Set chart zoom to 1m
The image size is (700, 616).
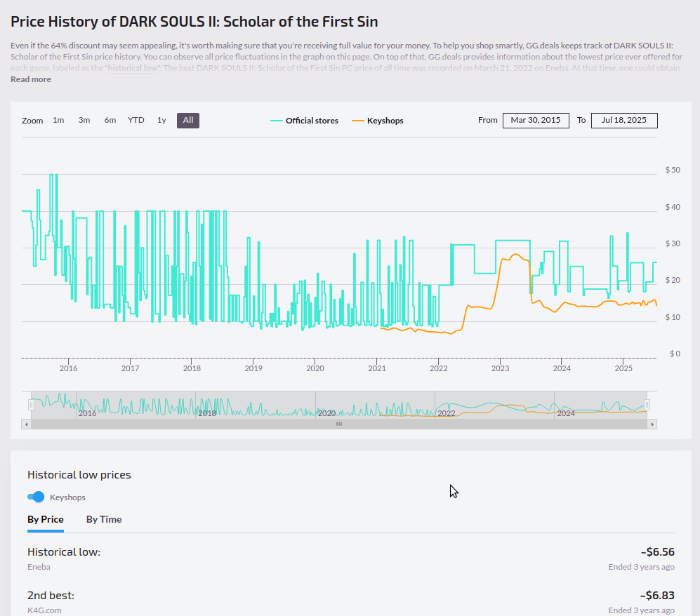point(58,121)
